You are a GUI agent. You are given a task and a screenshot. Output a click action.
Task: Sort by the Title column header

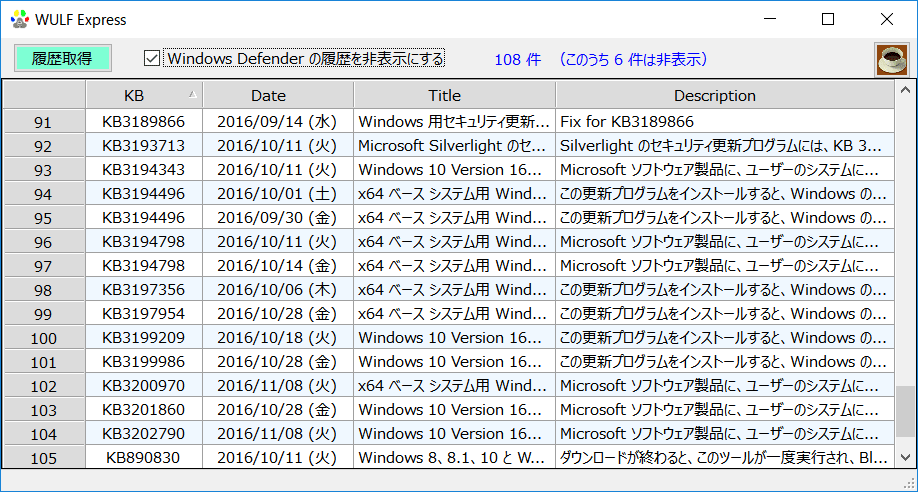455,95
